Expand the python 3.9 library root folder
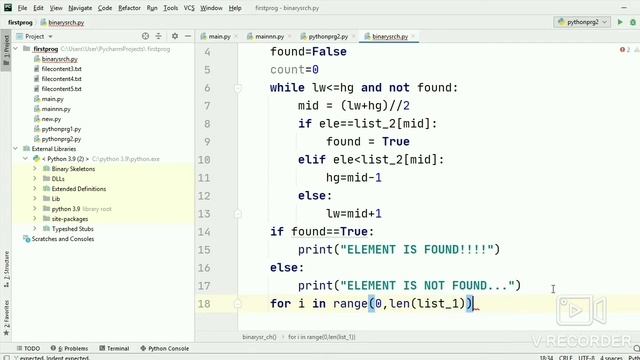Screen dimensions: 640x360 [x=35, y=209]
